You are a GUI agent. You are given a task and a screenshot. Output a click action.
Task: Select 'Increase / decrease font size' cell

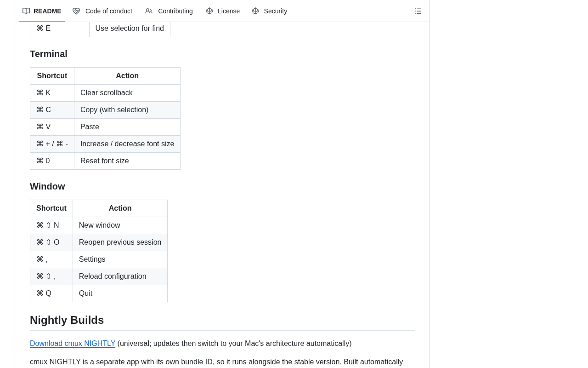127,144
